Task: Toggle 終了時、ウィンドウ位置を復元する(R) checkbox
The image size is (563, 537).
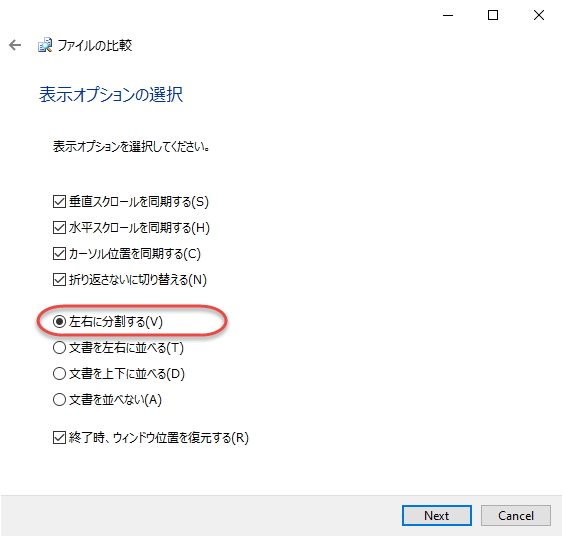Action: coord(59,438)
